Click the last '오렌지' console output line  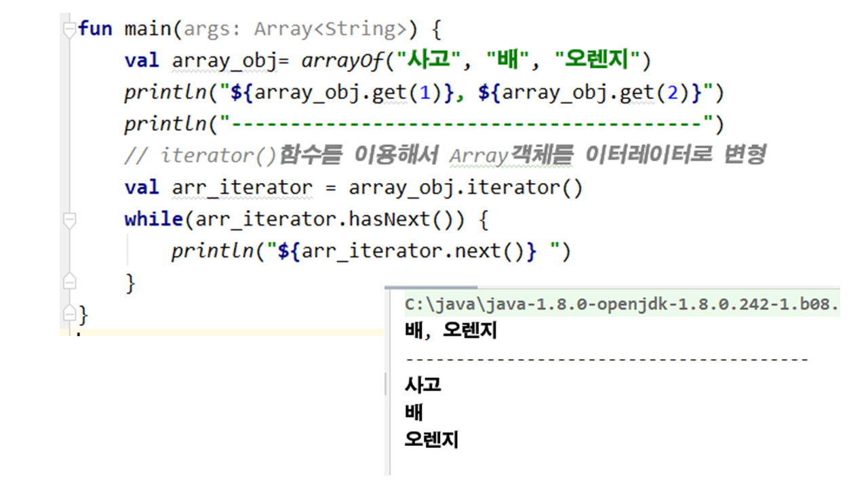coord(432,439)
